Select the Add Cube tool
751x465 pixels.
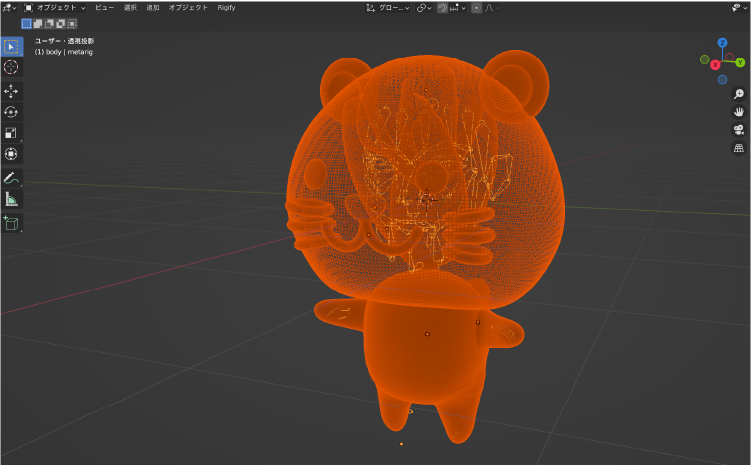click(x=11, y=223)
